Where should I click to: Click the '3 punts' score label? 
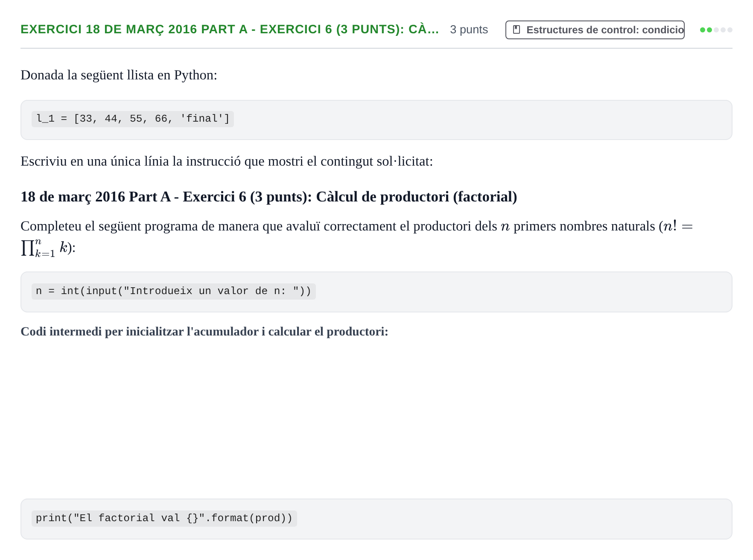click(469, 29)
